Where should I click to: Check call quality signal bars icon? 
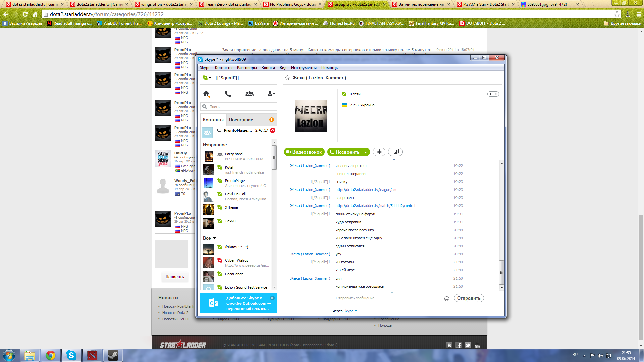tap(395, 152)
